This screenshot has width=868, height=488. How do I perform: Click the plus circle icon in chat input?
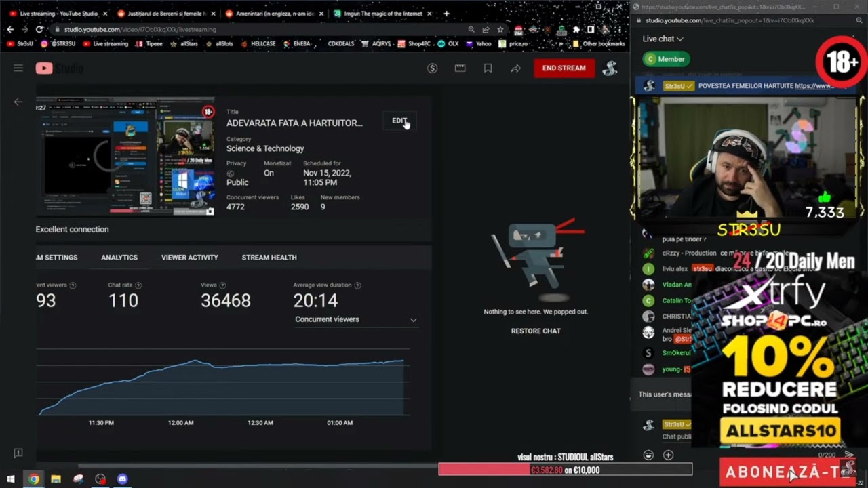(x=668, y=455)
